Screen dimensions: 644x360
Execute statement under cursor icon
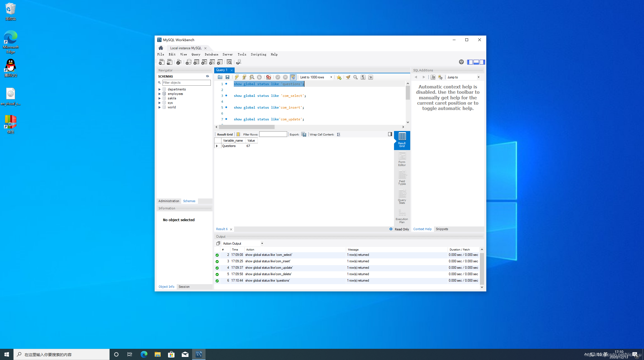pos(244,77)
